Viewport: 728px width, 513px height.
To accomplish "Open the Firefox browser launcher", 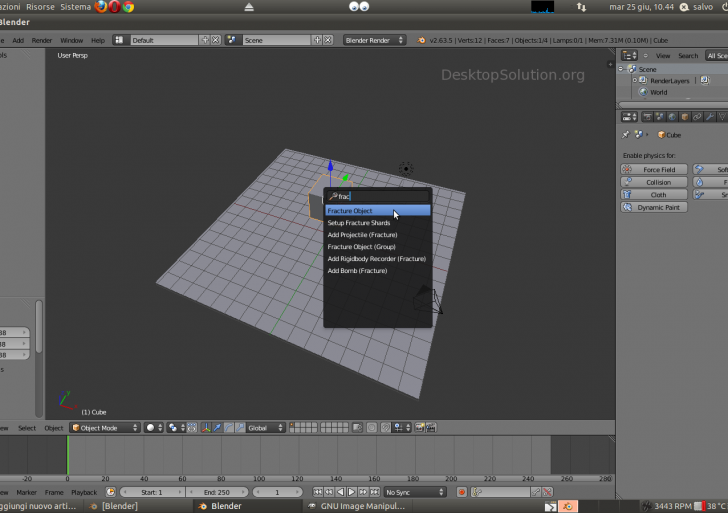I will point(101,7).
